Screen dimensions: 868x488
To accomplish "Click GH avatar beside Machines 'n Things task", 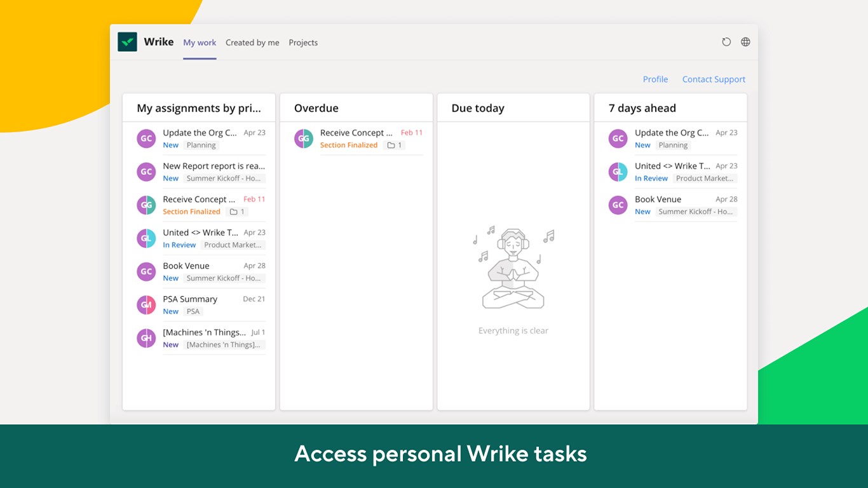I will 146,338.
